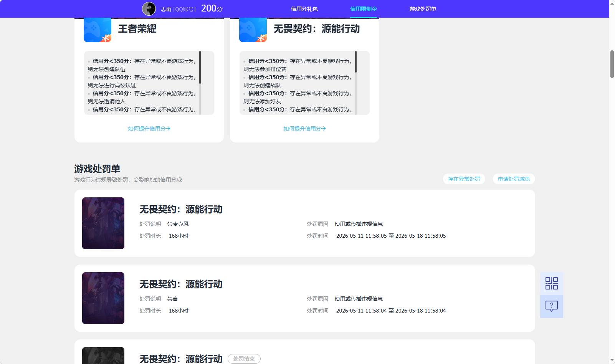This screenshot has height=364, width=615.
Task: Click the 无畏契约 restriction card game icon
Action: pyautogui.click(x=253, y=30)
